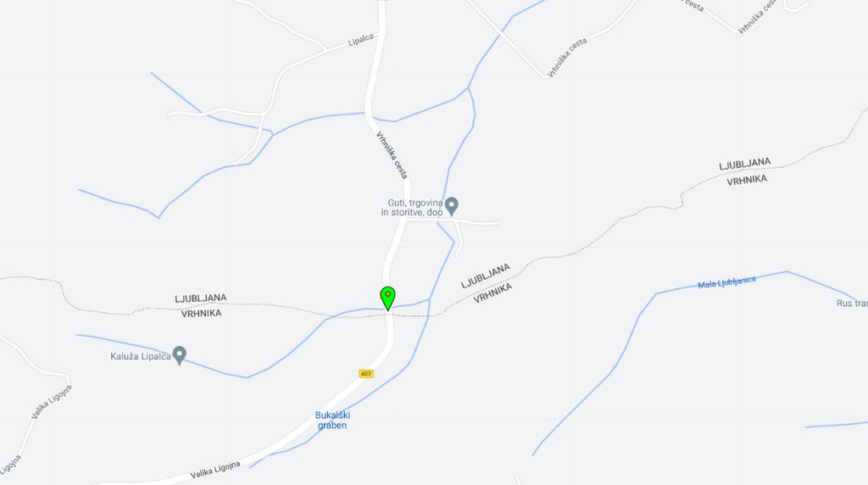Image resolution: width=868 pixels, height=485 pixels.
Task: Click the LJUBLJANA label left of the marker
Action: coord(200,298)
